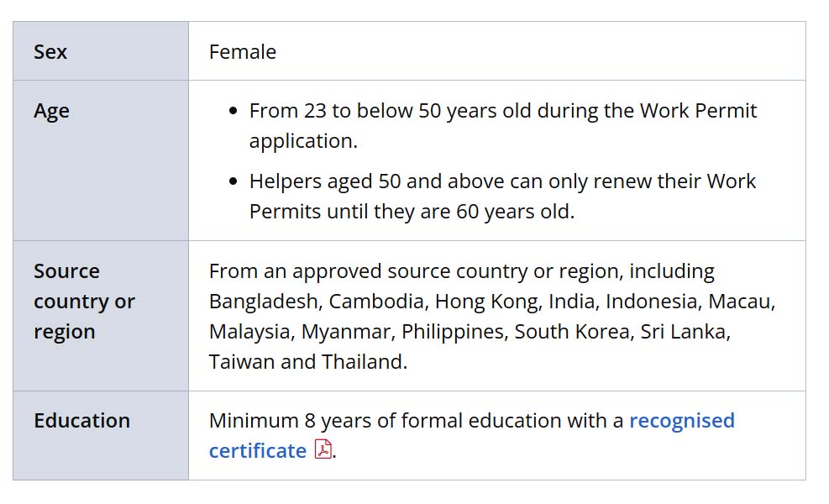The width and height of the screenshot is (829, 504).
Task: Click '60 years old' in the Age cell
Action: (x=513, y=212)
